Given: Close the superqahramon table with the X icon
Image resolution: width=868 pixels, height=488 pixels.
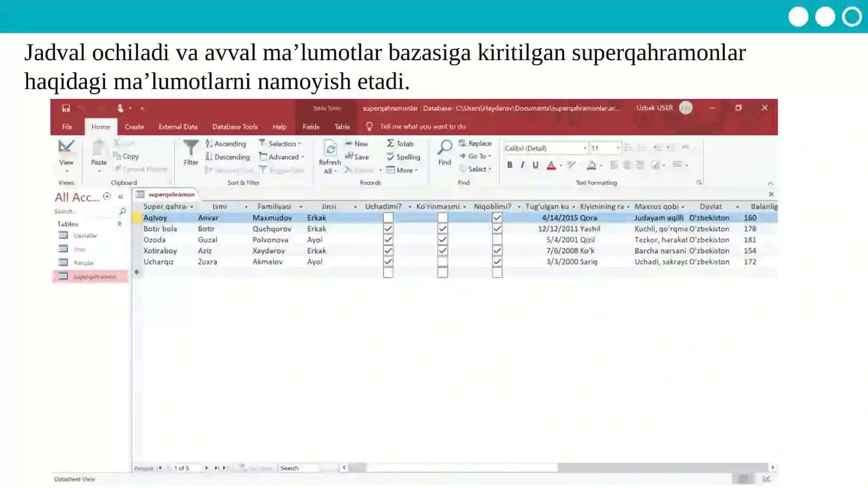Looking at the screenshot, I should tap(771, 194).
